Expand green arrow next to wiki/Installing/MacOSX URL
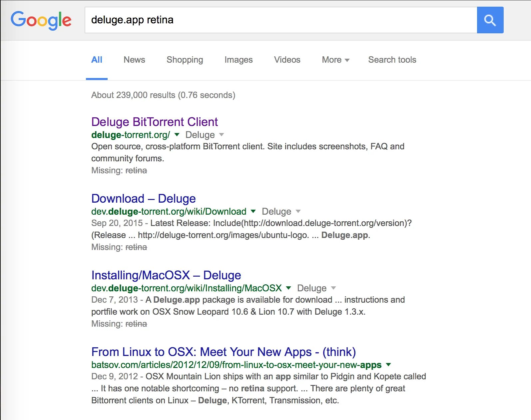The width and height of the screenshot is (531, 420). click(x=288, y=288)
